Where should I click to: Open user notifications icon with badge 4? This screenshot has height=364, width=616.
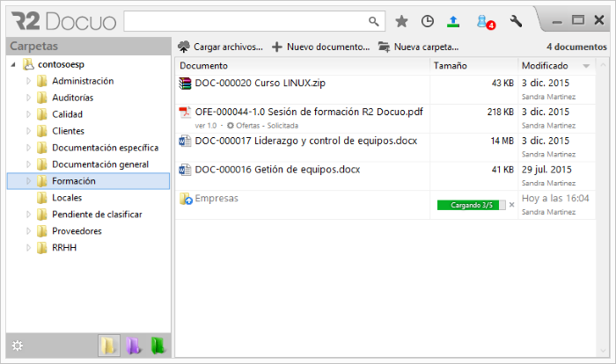[485, 22]
